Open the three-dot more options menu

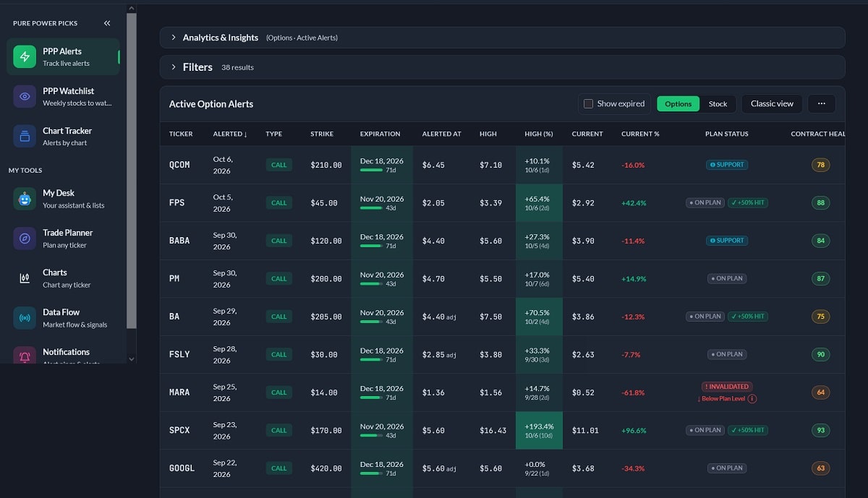click(822, 103)
